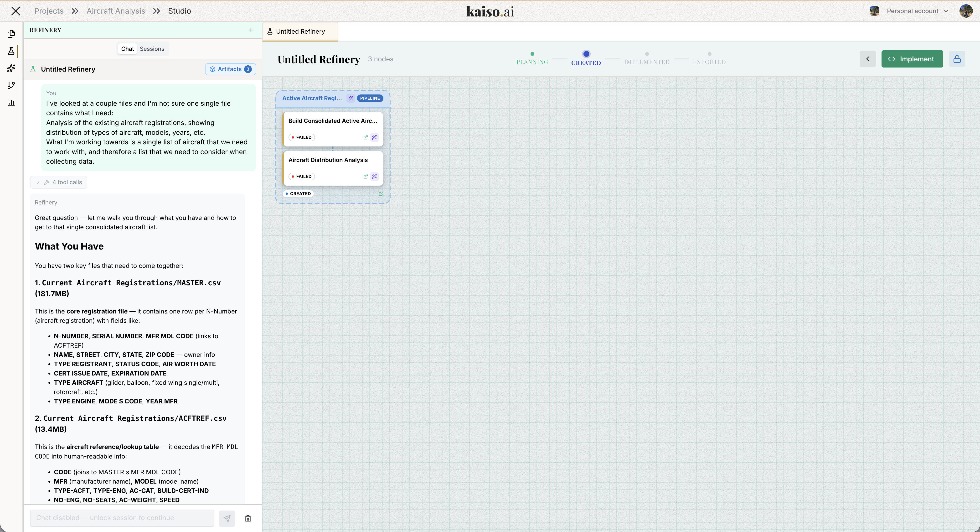Open the sparkles AI icon in sidebar
This screenshot has height=532, width=980.
point(11,68)
